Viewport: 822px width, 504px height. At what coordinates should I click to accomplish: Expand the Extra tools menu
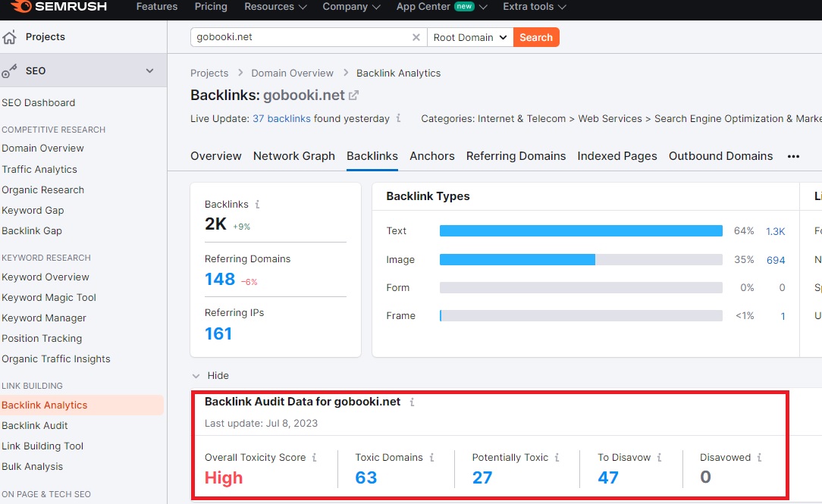click(534, 7)
